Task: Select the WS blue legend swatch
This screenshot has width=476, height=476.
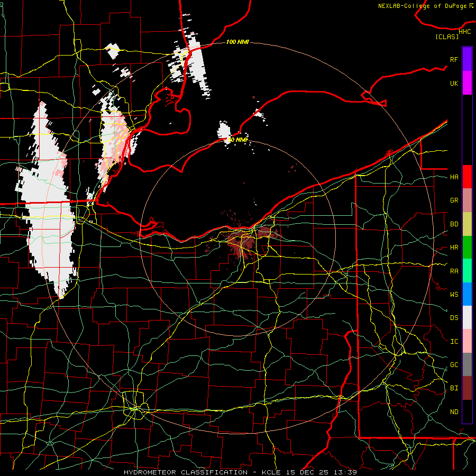Action: pos(467,294)
